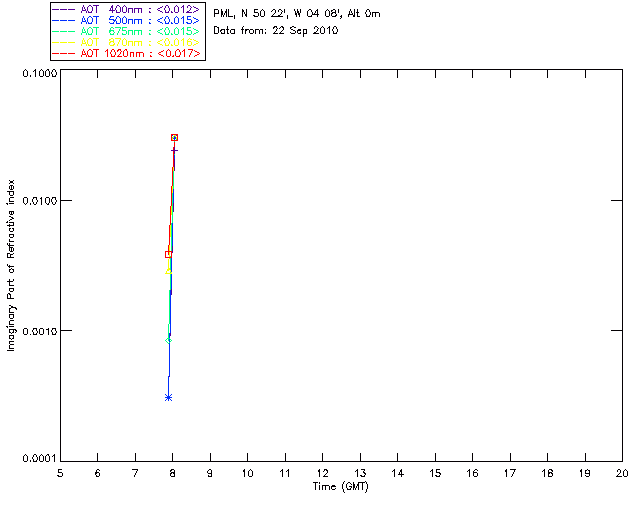This screenshot has height=512, width=640.
Task: Click the blue asterisk data marker
Action: [168, 397]
